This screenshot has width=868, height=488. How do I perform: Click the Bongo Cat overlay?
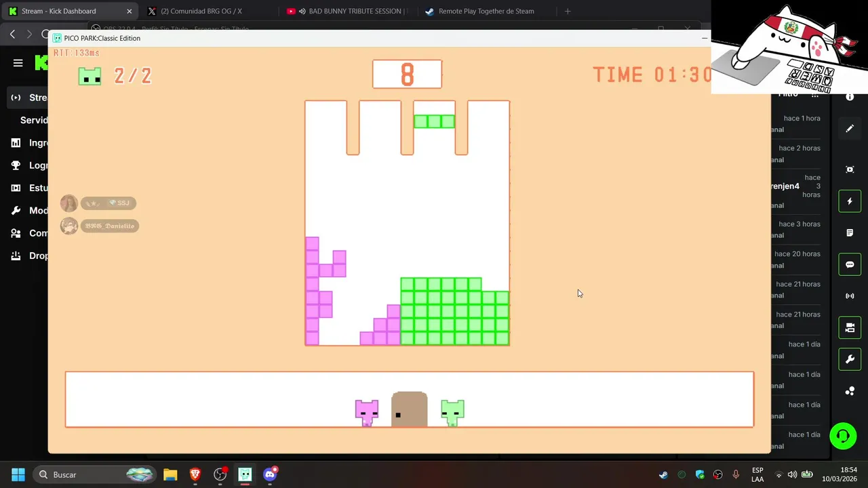789,47
